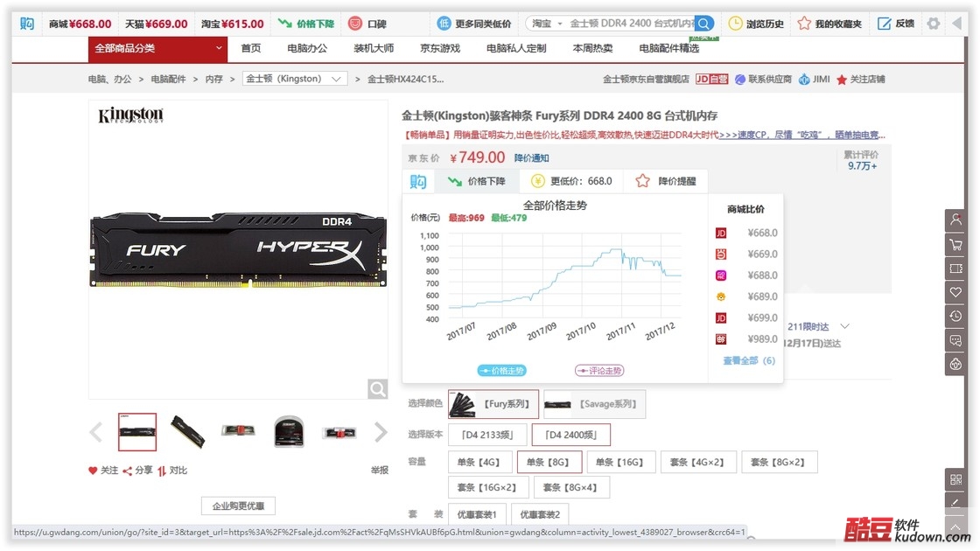Viewport: 980px width, 551px height.
Task: Select the first product thumbnail with red border
Action: click(x=137, y=432)
